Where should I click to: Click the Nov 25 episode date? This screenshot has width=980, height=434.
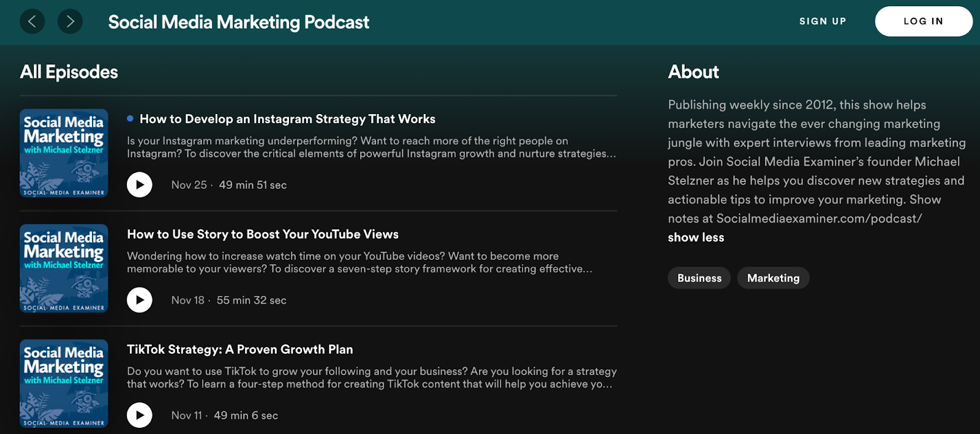pos(189,185)
